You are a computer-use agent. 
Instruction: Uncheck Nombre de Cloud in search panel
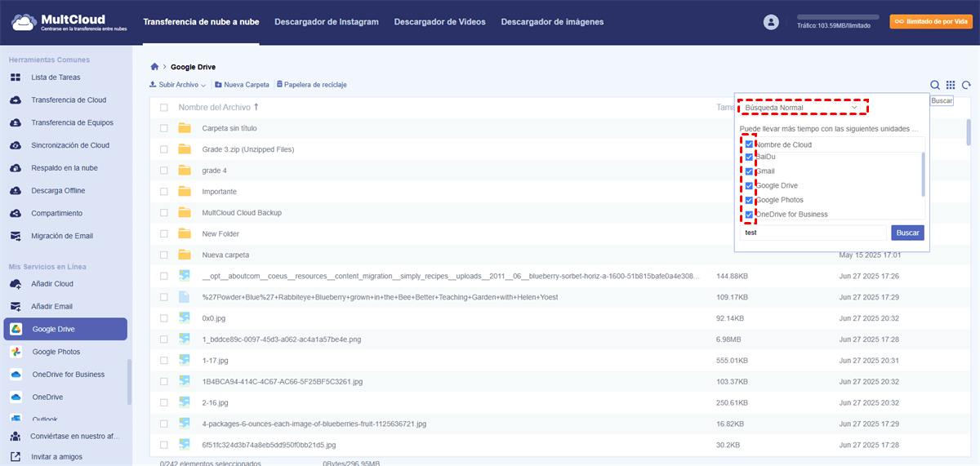pos(749,144)
